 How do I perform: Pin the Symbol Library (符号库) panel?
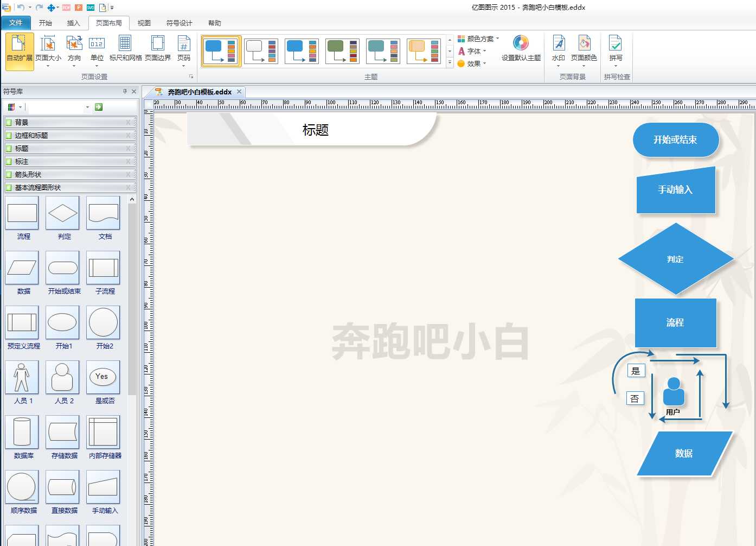click(x=125, y=91)
